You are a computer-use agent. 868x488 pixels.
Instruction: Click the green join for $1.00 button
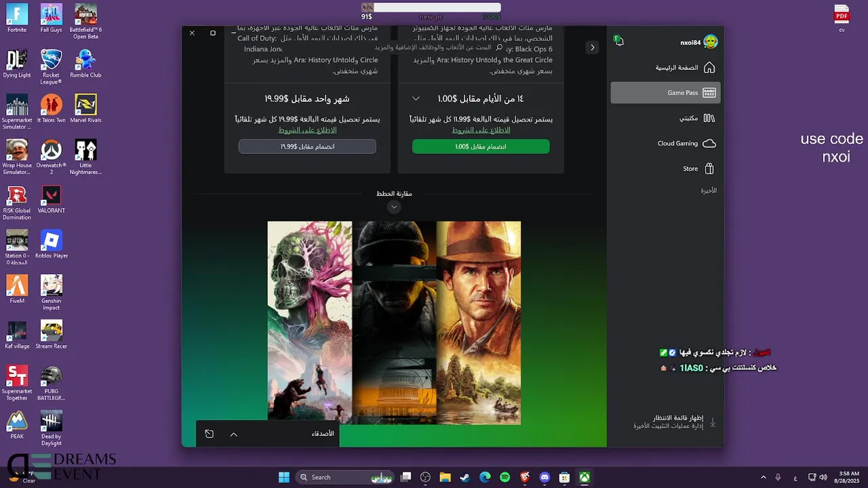click(481, 146)
